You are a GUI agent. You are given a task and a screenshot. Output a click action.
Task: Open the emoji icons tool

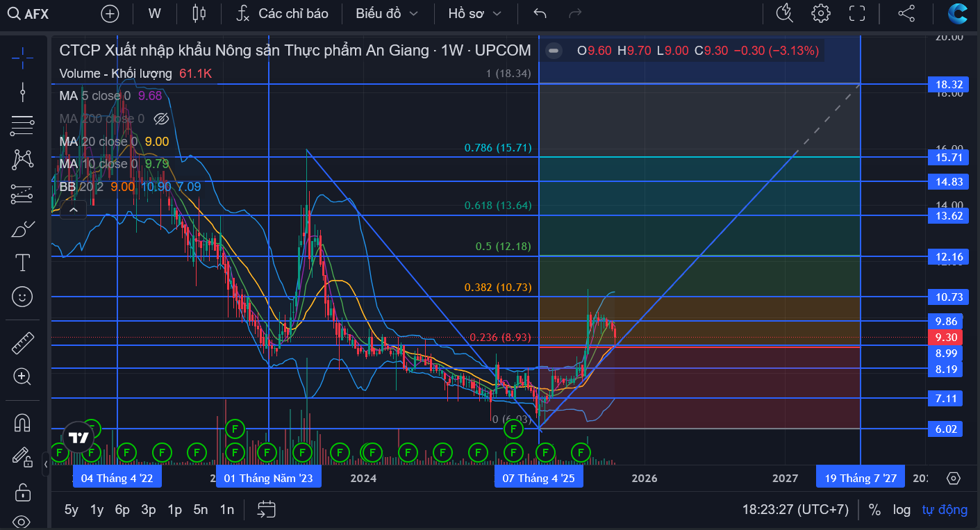[22, 297]
